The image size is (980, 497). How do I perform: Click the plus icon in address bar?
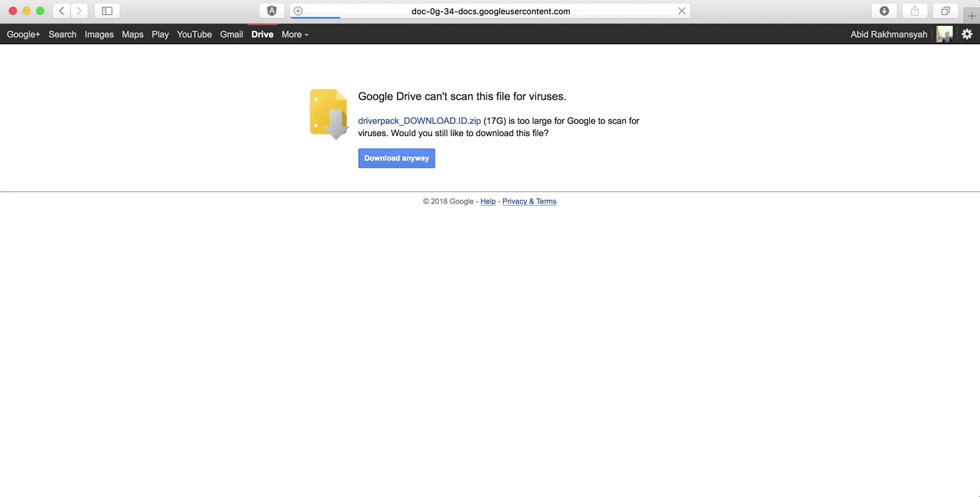point(298,11)
